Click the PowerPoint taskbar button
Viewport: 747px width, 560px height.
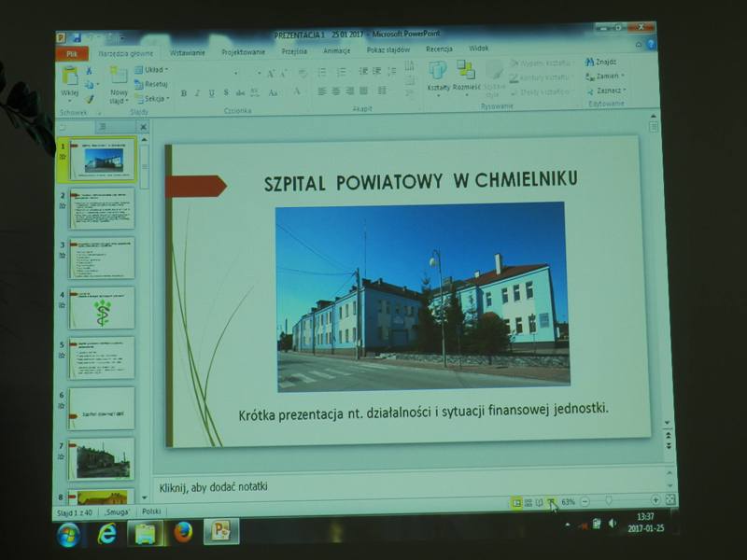pos(221,531)
